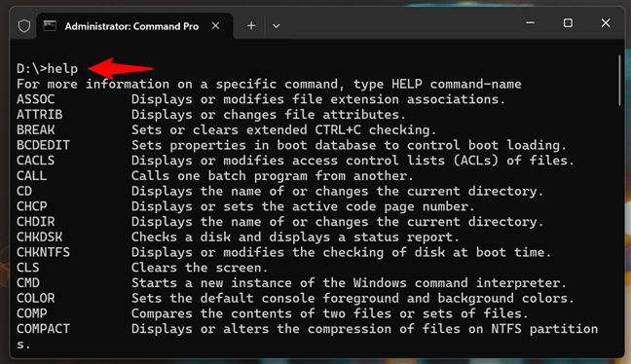Screen dimensions: 631x364
Task: Open a new tab with plus button
Action: coord(251,25)
